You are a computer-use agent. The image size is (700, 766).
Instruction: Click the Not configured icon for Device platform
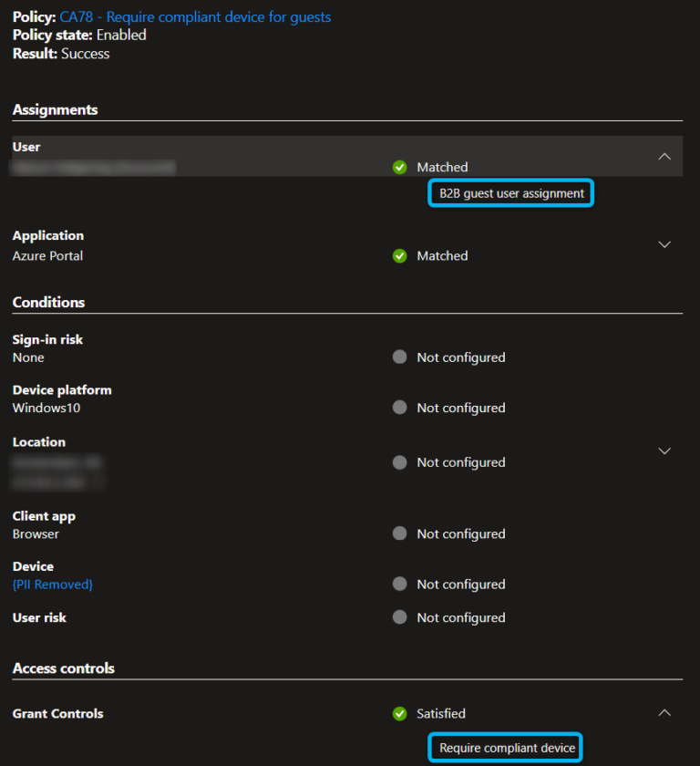[399, 408]
